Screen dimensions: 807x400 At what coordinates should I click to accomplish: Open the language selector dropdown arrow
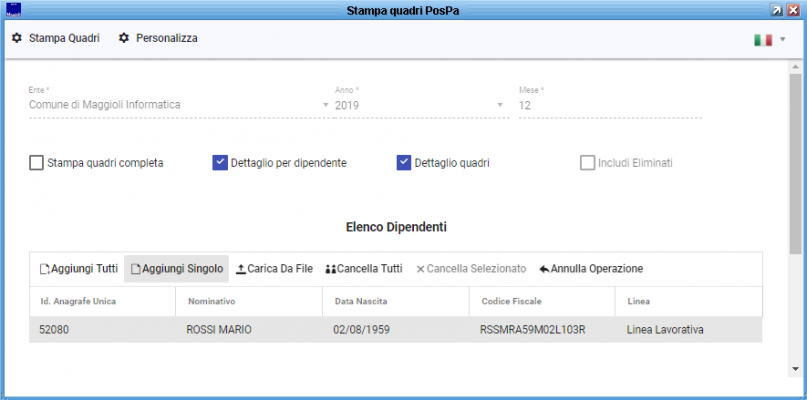tap(783, 39)
